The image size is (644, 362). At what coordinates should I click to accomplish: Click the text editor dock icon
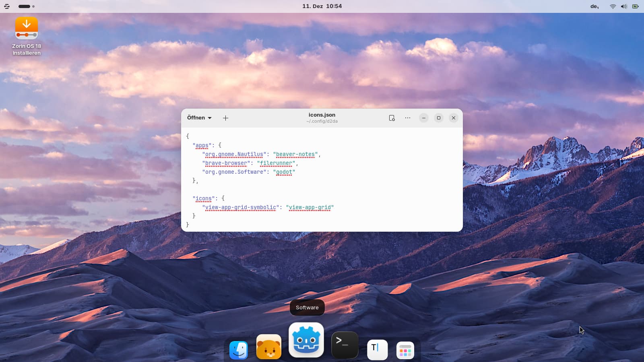pos(377,349)
